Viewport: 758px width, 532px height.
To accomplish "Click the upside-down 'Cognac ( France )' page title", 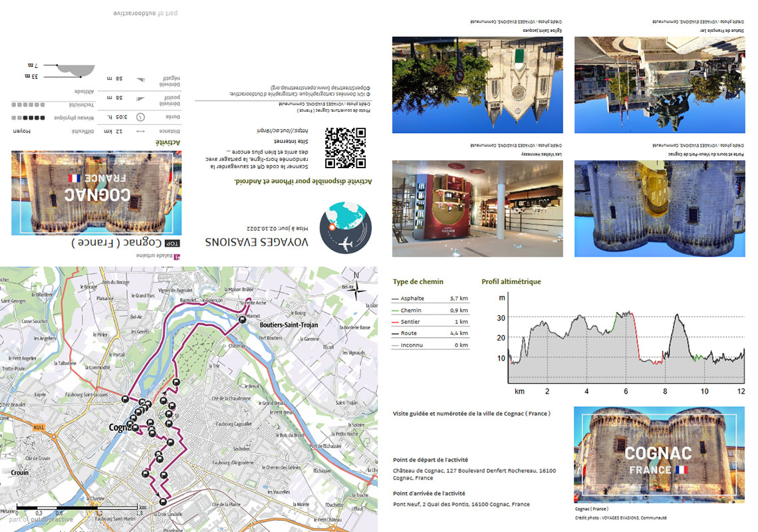I will coord(116,242).
